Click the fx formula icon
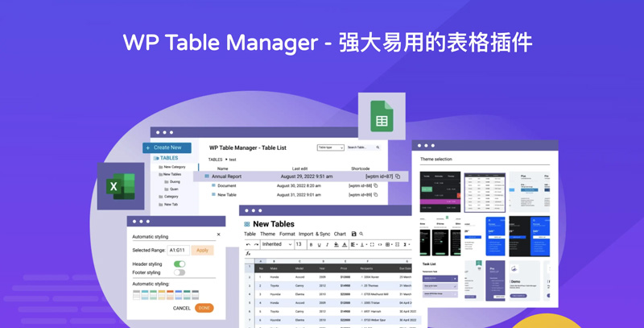Image resolution: width=644 pixels, height=328 pixels. click(x=248, y=254)
